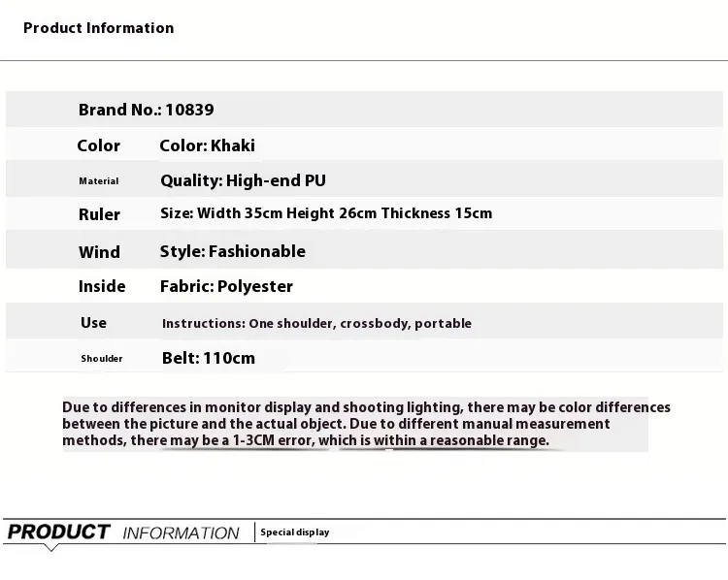Select the Style: Fashionable text
The image size is (728, 580).
(x=232, y=251)
